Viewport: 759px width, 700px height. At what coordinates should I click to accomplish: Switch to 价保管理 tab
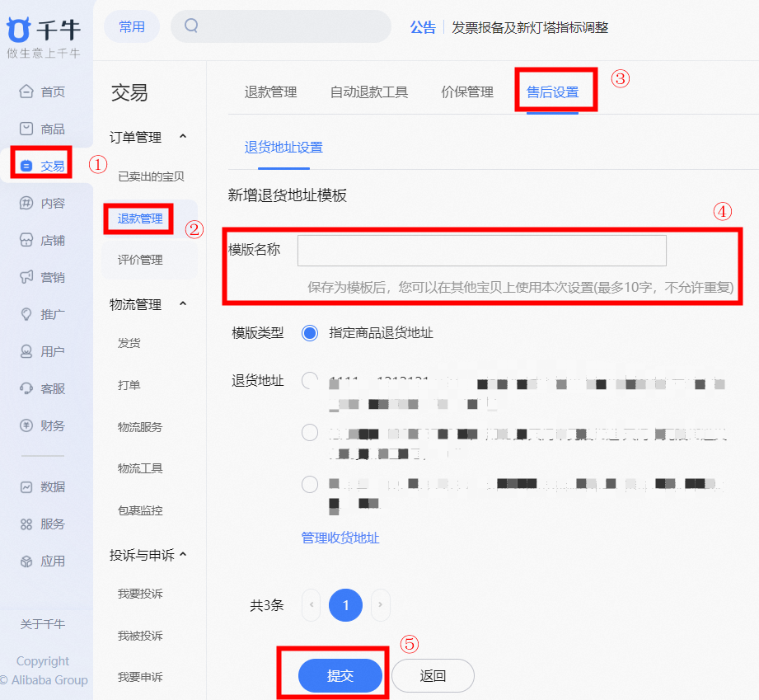point(467,92)
